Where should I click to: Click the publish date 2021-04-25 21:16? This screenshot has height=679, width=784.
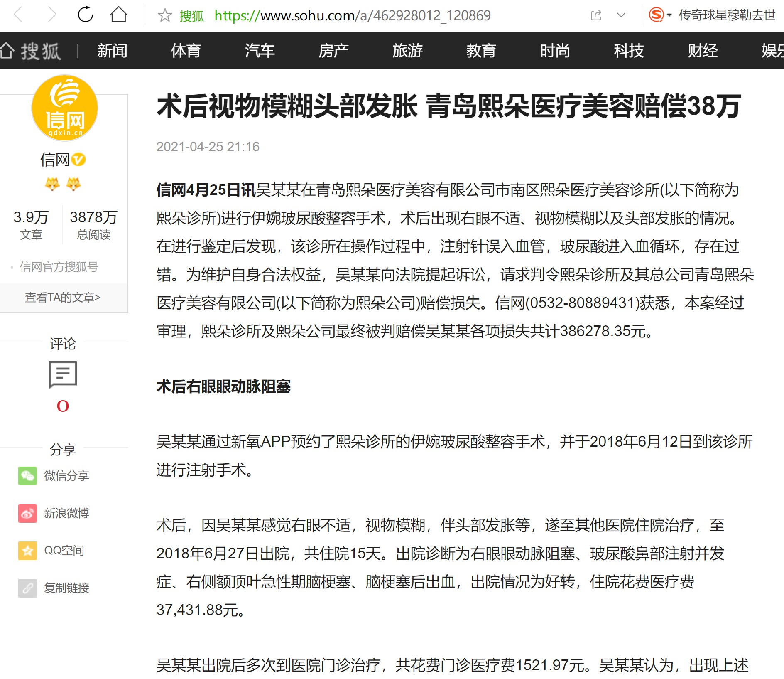[x=208, y=147]
